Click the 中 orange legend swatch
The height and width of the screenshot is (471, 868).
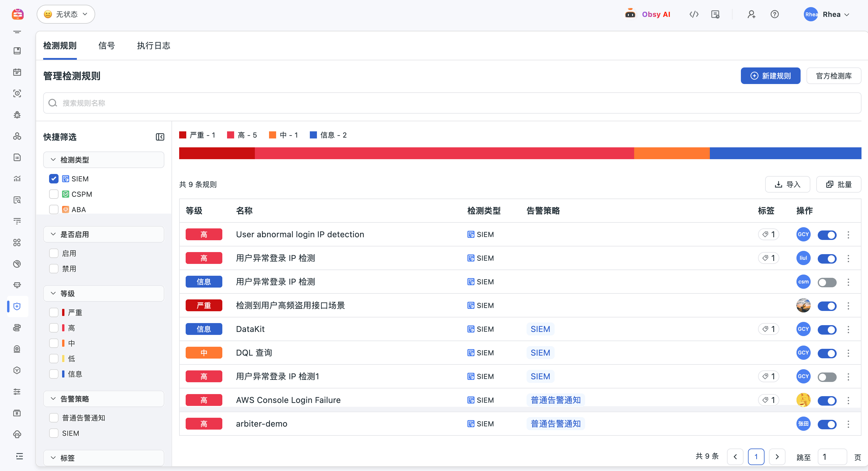(x=272, y=135)
